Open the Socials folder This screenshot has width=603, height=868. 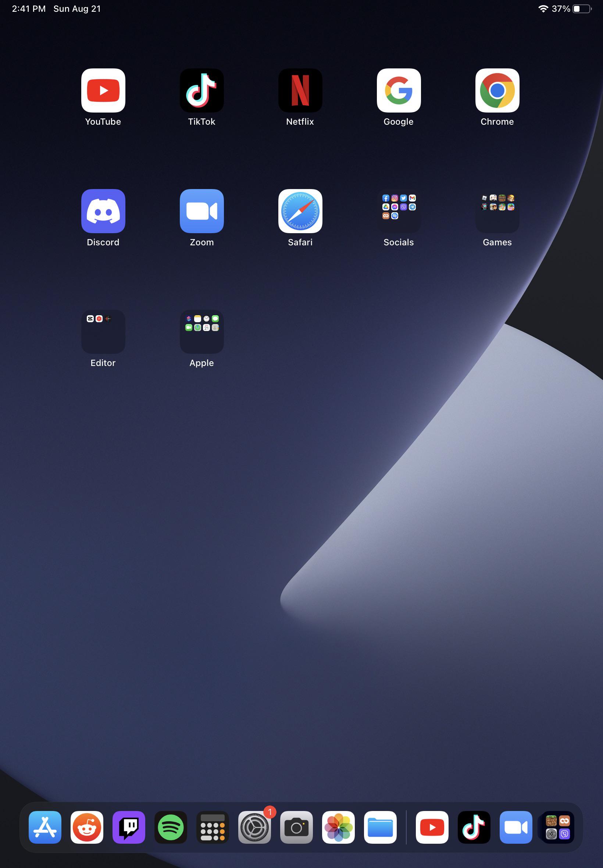tap(399, 211)
